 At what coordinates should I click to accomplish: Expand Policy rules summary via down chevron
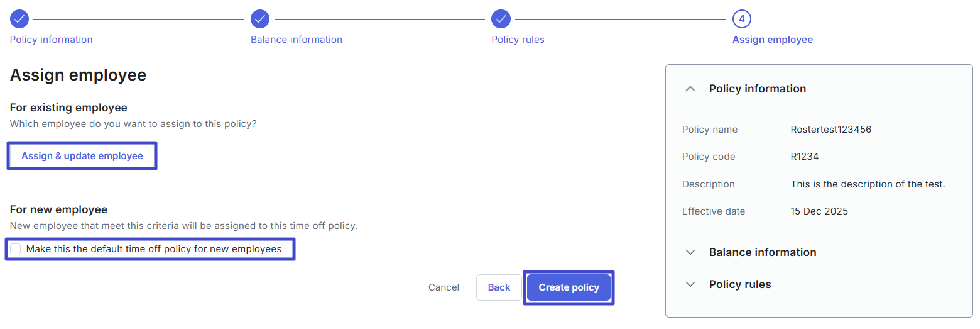pyautogui.click(x=690, y=284)
